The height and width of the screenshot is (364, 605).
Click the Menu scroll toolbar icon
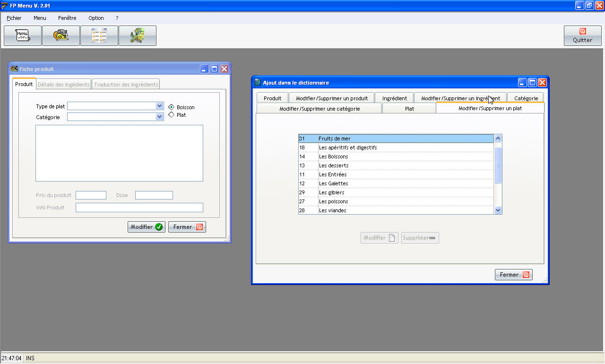tap(23, 36)
